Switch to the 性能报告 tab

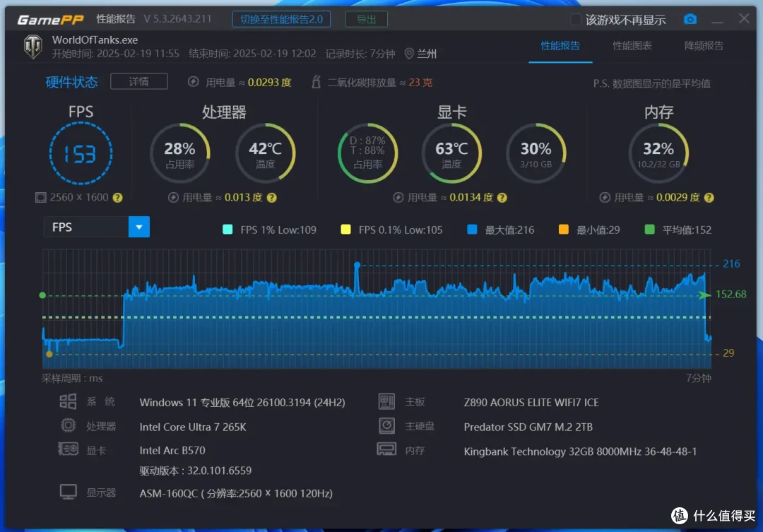tap(560, 46)
